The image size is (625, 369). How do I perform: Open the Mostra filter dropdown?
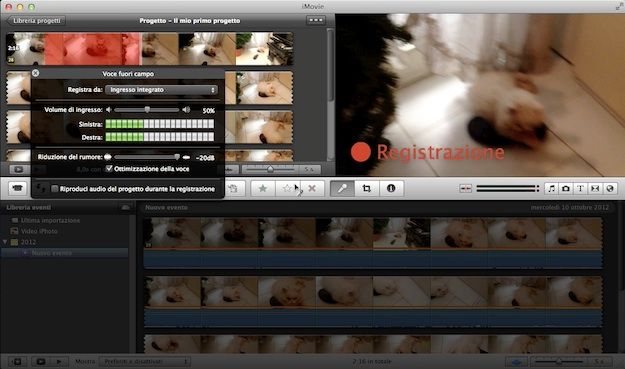(x=145, y=361)
